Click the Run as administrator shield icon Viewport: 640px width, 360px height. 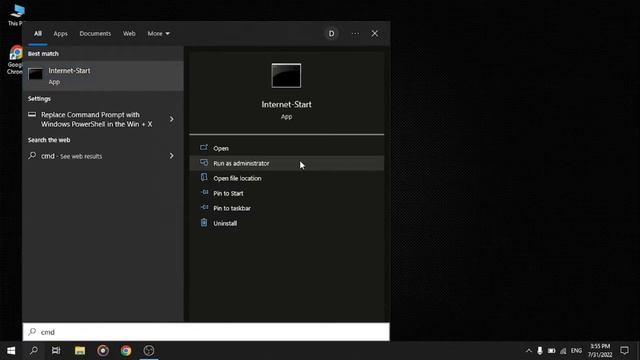click(204, 162)
